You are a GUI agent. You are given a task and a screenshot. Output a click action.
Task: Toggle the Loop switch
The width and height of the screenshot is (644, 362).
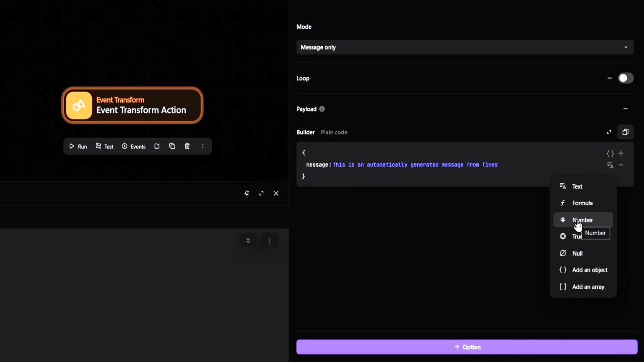pyautogui.click(x=625, y=78)
